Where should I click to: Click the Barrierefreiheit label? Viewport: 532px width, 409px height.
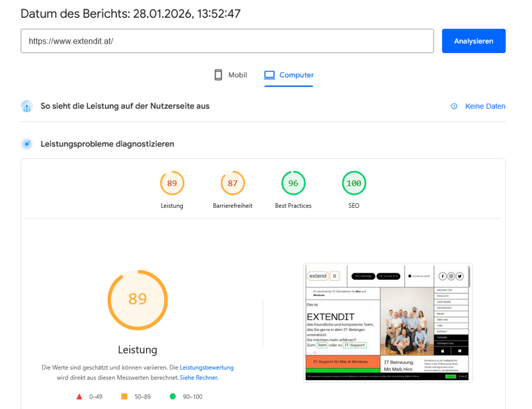tap(232, 206)
